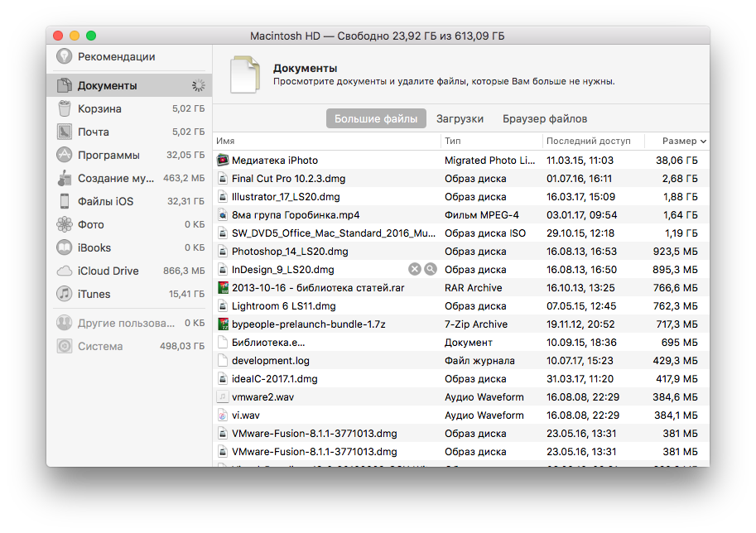Reveal InDesign_9_LS20.dmg with magnifier icon
This screenshot has height=533, width=756.
(x=431, y=270)
